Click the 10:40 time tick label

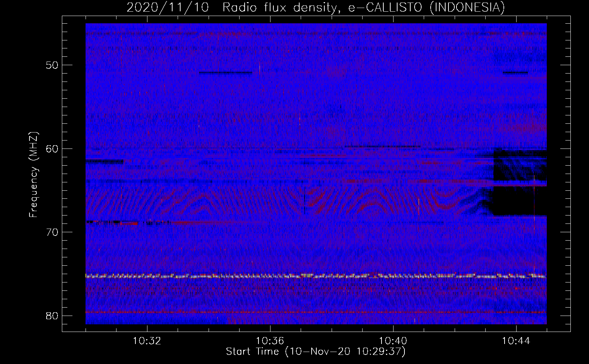tap(393, 341)
